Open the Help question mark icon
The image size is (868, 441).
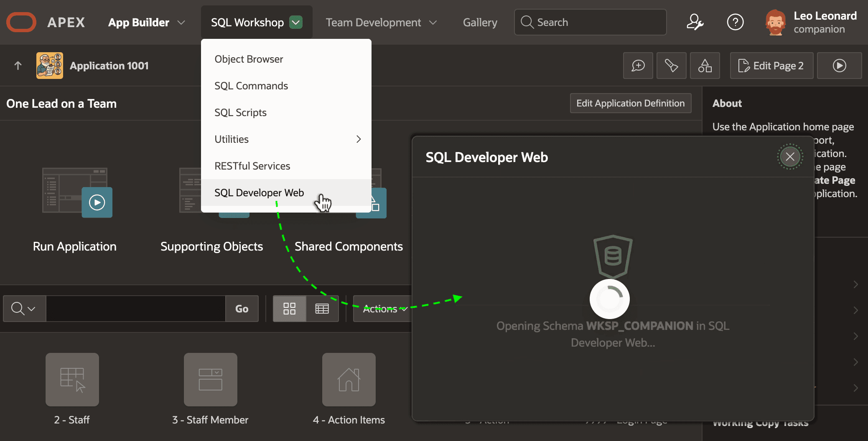coord(735,22)
